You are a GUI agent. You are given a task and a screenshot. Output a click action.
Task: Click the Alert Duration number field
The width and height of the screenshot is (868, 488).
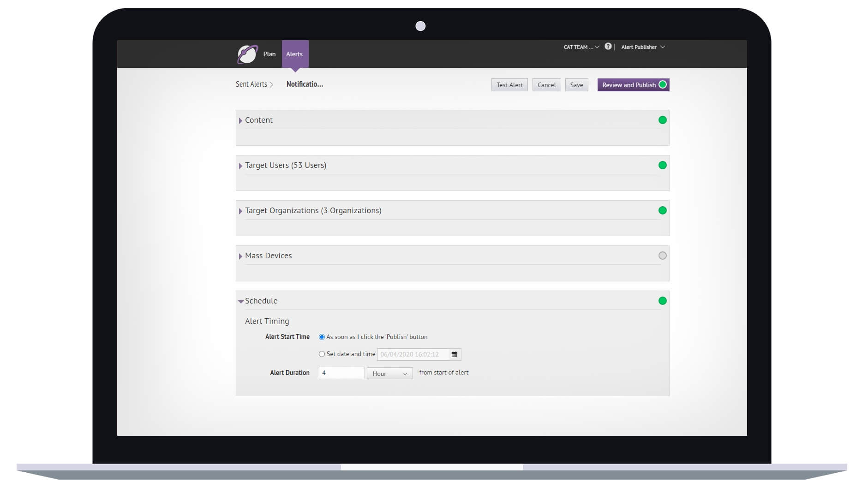(x=341, y=373)
